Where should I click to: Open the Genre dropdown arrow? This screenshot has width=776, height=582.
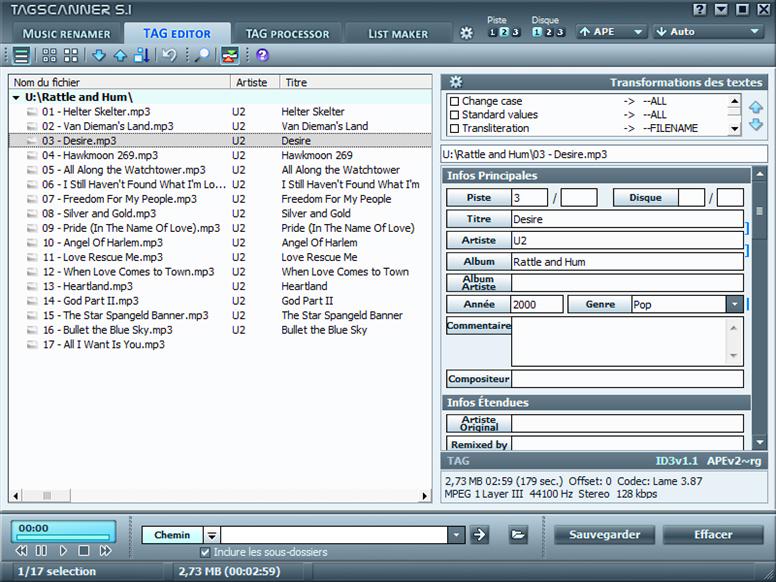pyautogui.click(x=734, y=304)
